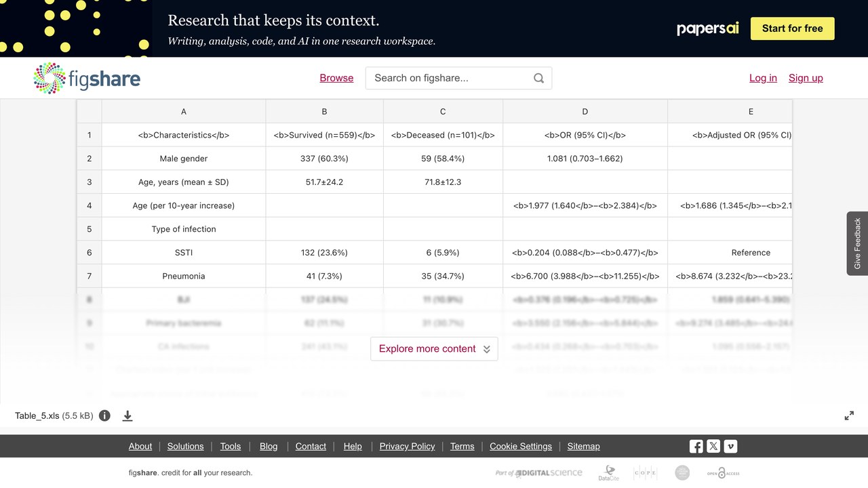Open Cookie Settings footer link

pyautogui.click(x=521, y=446)
